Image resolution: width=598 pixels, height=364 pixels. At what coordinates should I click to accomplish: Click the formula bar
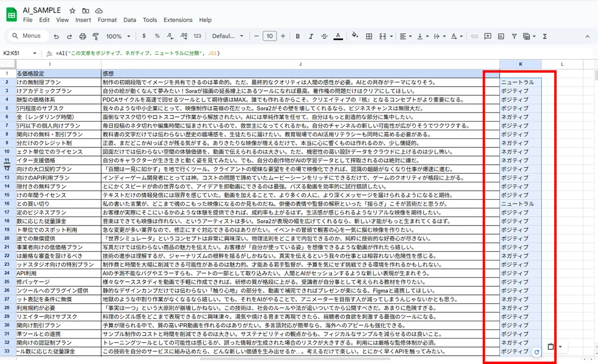[324, 53]
